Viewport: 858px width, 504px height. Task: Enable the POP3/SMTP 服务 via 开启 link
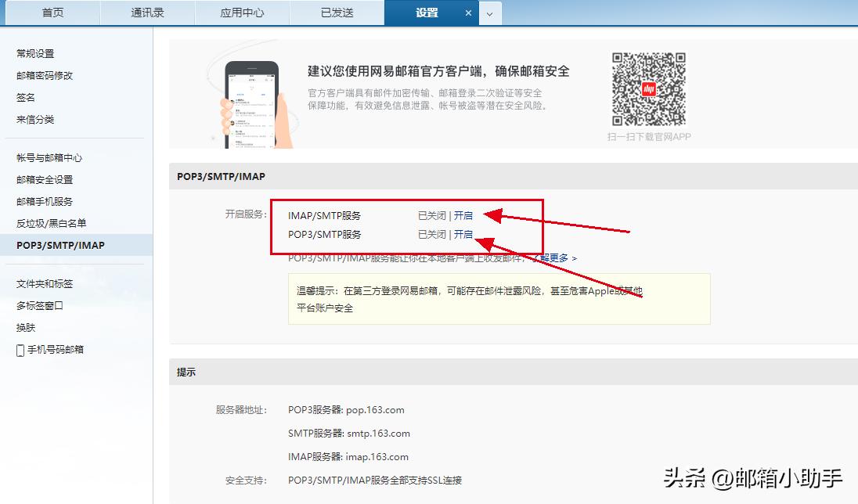(x=463, y=234)
